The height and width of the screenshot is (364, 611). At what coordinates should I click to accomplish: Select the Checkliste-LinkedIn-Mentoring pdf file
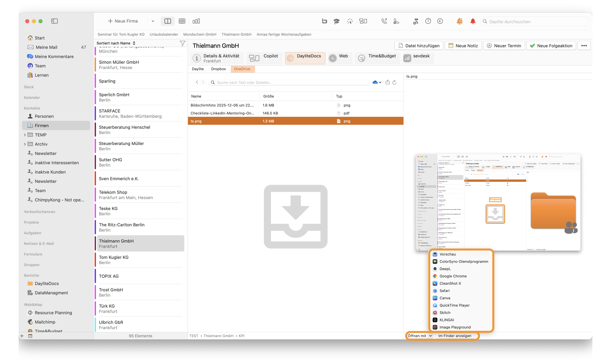[295, 113]
